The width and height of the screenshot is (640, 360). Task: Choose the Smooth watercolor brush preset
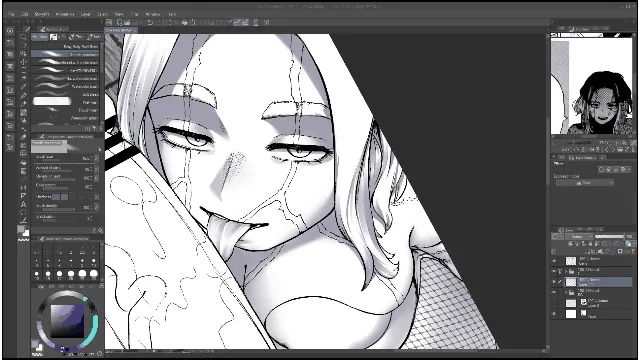pyautogui.click(x=65, y=54)
